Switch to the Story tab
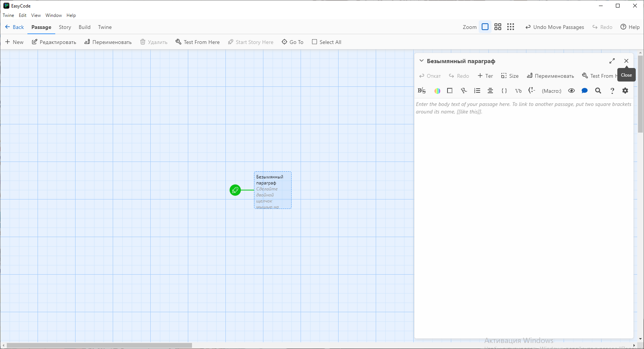The image size is (644, 349). [x=65, y=27]
